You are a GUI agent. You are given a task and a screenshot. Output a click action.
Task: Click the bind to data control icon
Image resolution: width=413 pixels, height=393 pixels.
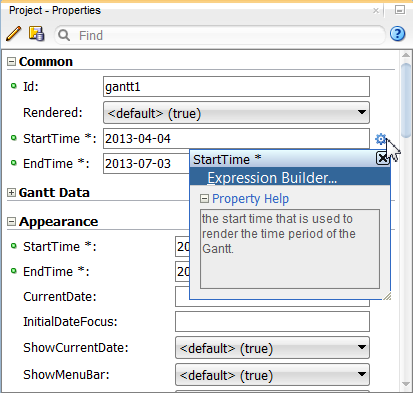tap(36, 34)
